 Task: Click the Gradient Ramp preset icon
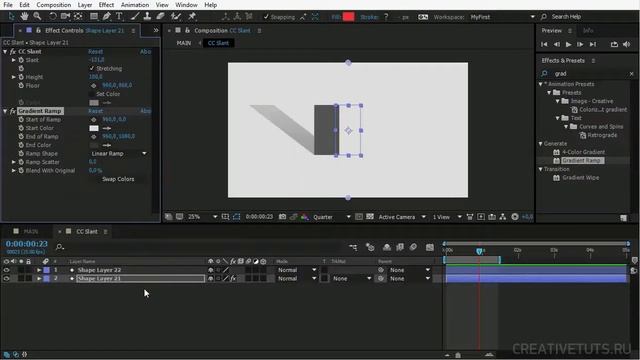[556, 160]
